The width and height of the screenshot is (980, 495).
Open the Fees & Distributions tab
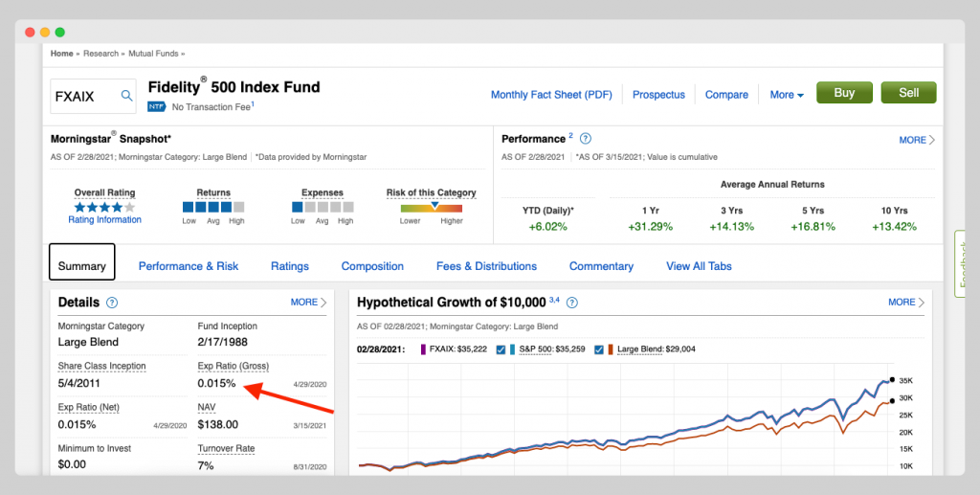486,266
